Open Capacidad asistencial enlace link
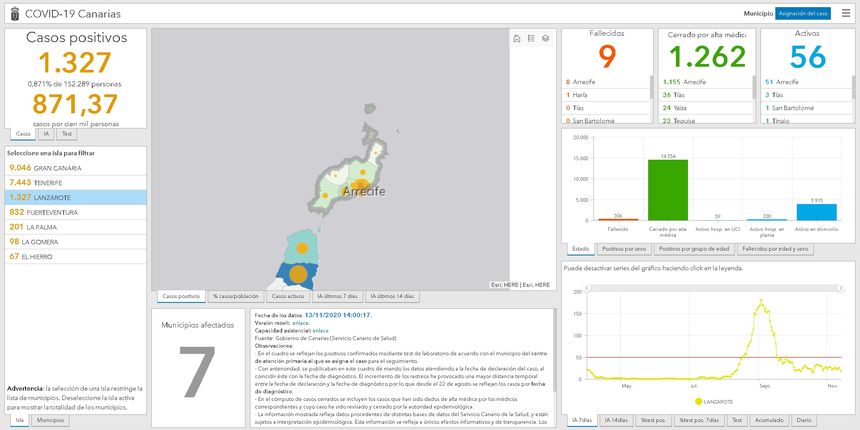This screenshot has height=430, width=860. pyautogui.click(x=321, y=331)
